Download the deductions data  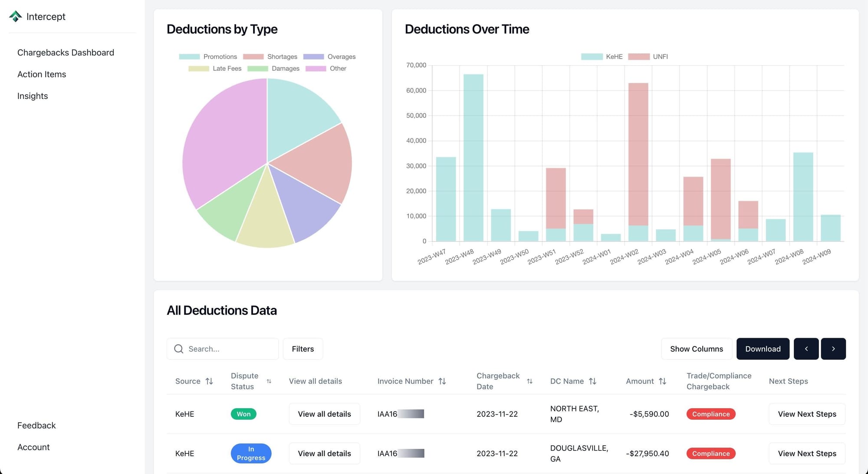(x=763, y=349)
